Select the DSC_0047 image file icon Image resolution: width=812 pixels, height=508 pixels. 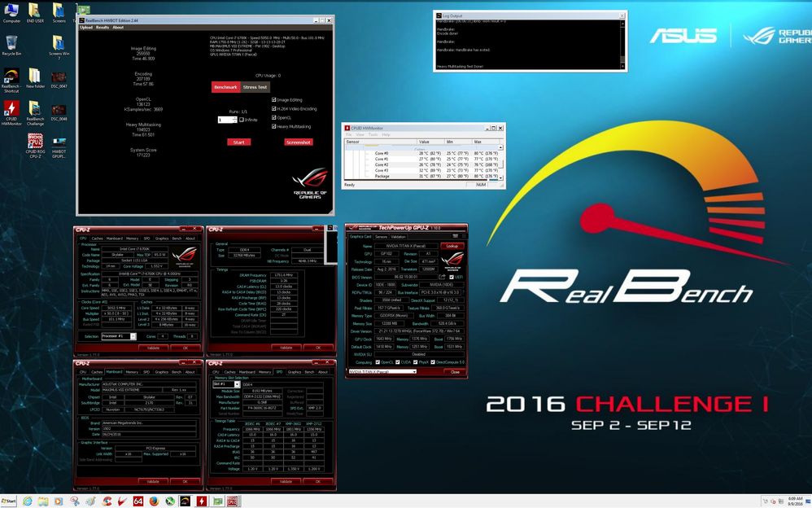point(59,78)
